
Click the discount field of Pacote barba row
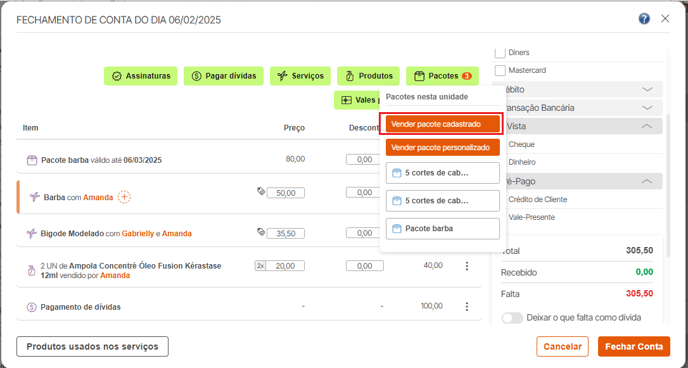coord(365,160)
